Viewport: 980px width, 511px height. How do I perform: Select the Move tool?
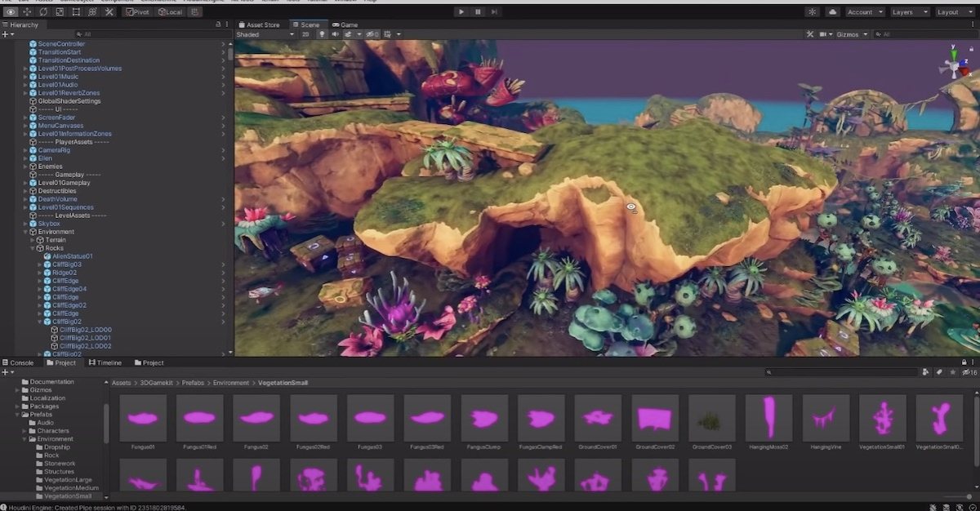point(25,11)
